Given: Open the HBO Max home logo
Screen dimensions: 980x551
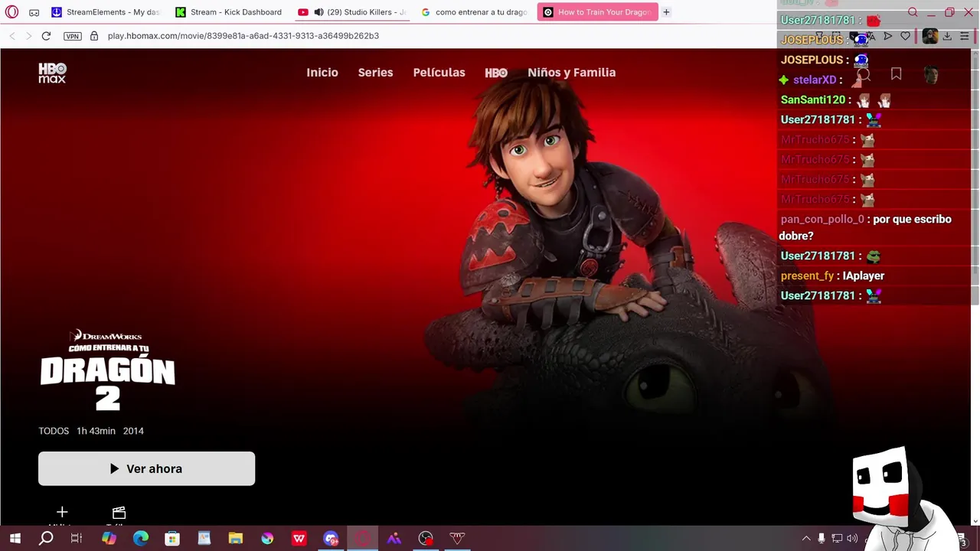Looking at the screenshot, I should (52, 73).
